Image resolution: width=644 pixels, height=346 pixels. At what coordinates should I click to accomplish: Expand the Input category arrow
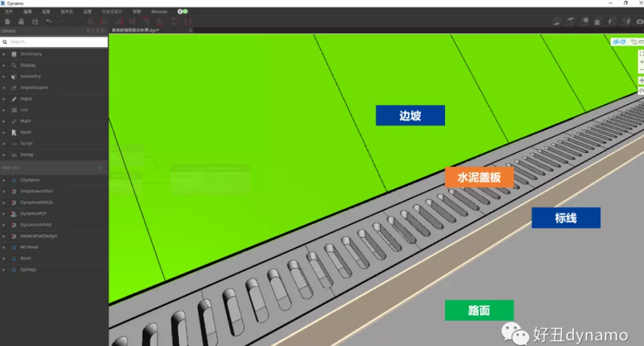pos(3,99)
